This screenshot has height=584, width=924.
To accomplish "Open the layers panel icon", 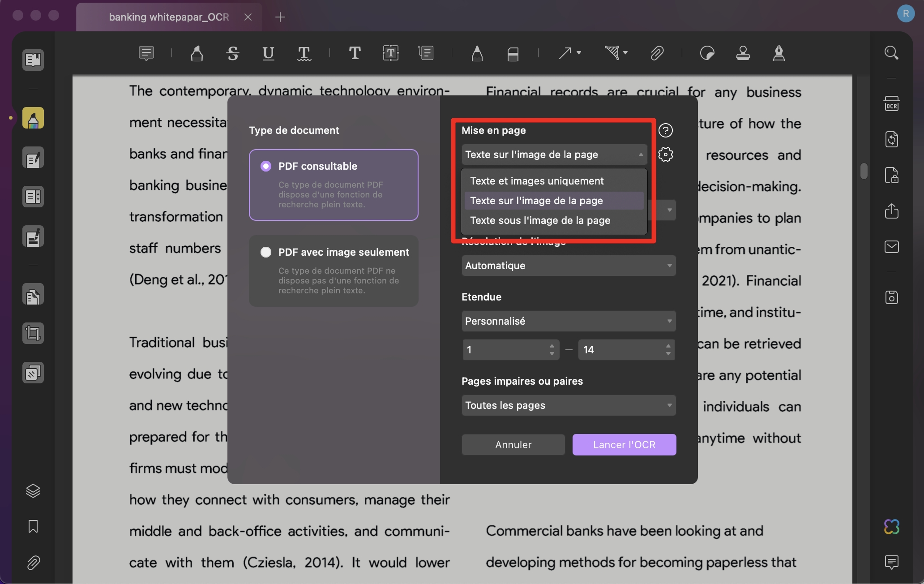I will (x=33, y=491).
